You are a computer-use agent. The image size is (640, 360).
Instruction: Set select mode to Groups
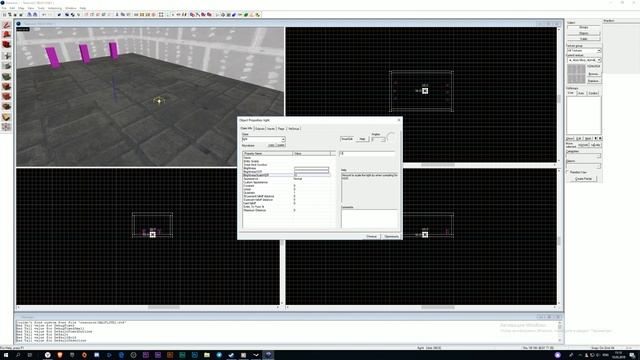click(584, 27)
